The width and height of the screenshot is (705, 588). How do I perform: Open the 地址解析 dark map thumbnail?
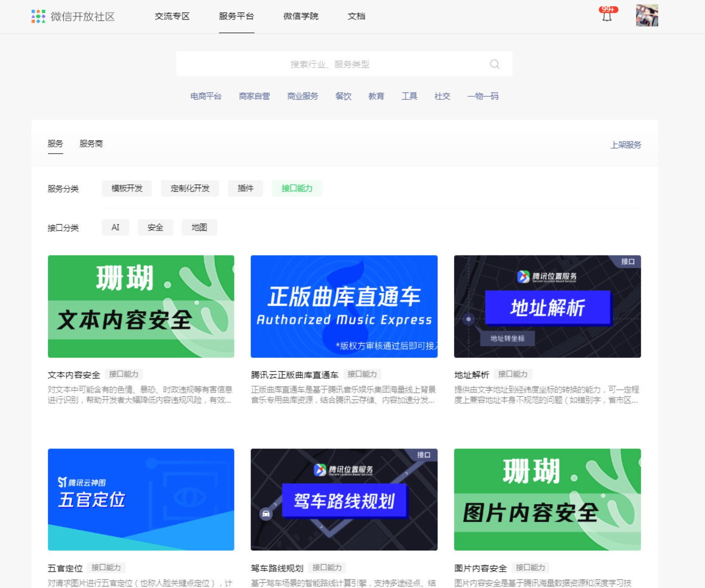pos(547,306)
